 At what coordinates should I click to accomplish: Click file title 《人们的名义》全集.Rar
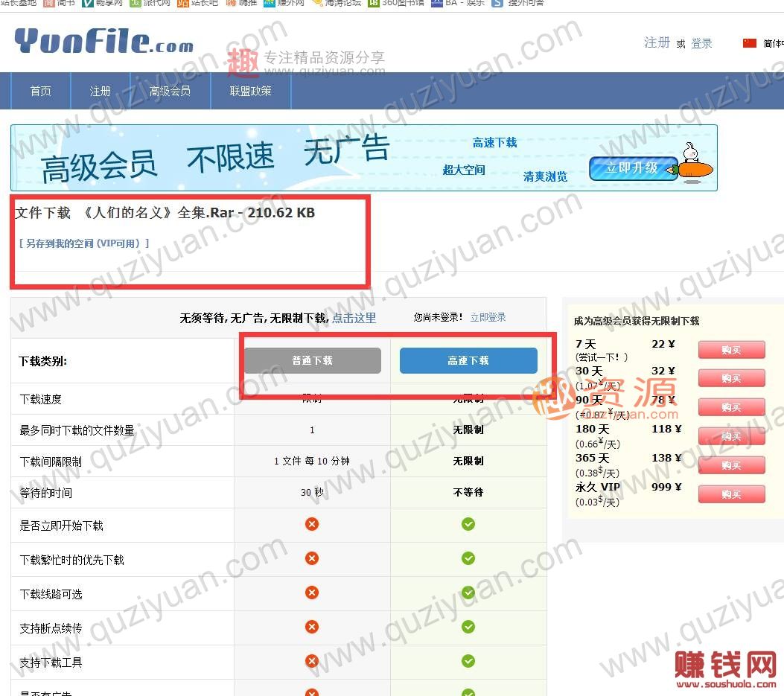click(197, 213)
